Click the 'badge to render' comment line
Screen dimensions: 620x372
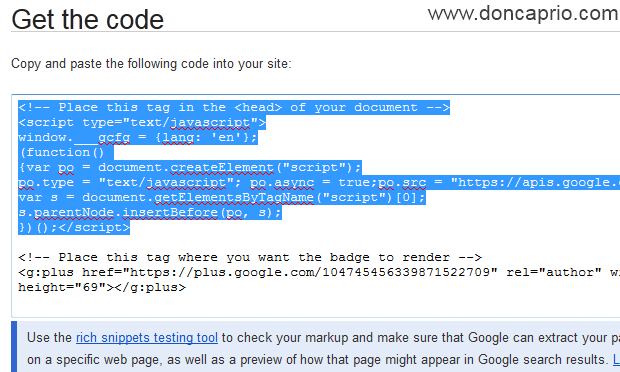click(x=250, y=258)
